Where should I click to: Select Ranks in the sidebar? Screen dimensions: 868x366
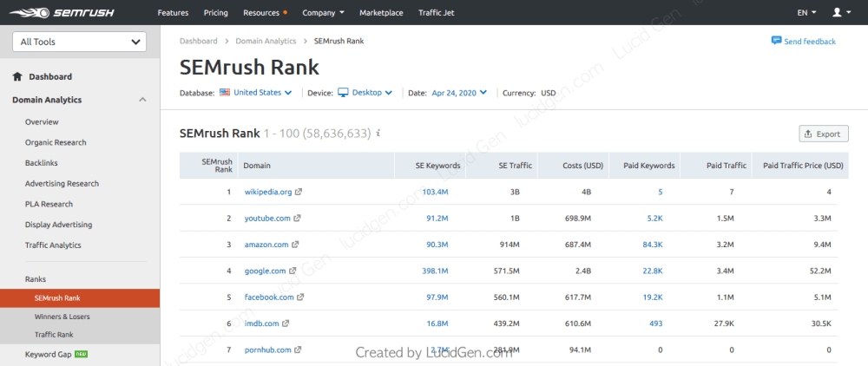tap(36, 279)
